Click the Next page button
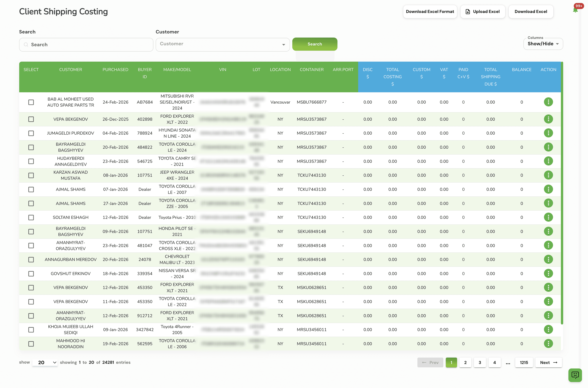The image size is (588, 388). [548, 362]
